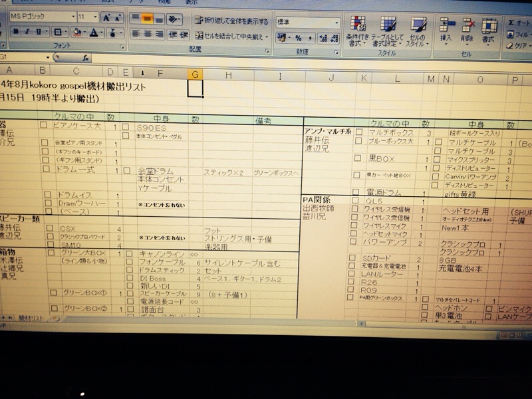
Task: Apply italic formatting
Action: [29, 33]
